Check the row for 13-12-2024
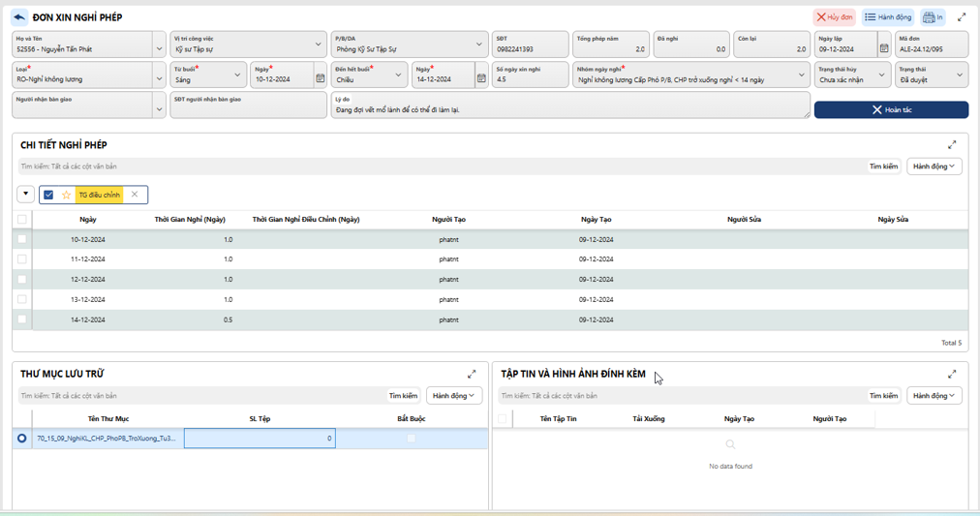The width and height of the screenshot is (980, 516). pos(22,299)
